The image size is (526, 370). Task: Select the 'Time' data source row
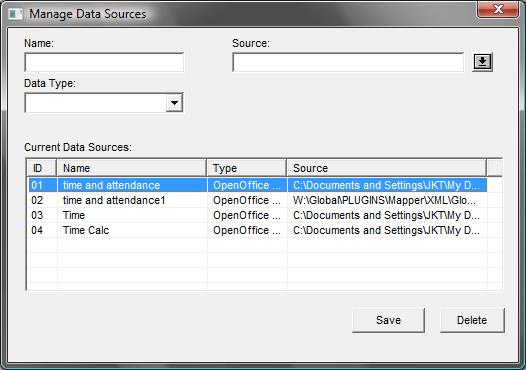(258, 215)
